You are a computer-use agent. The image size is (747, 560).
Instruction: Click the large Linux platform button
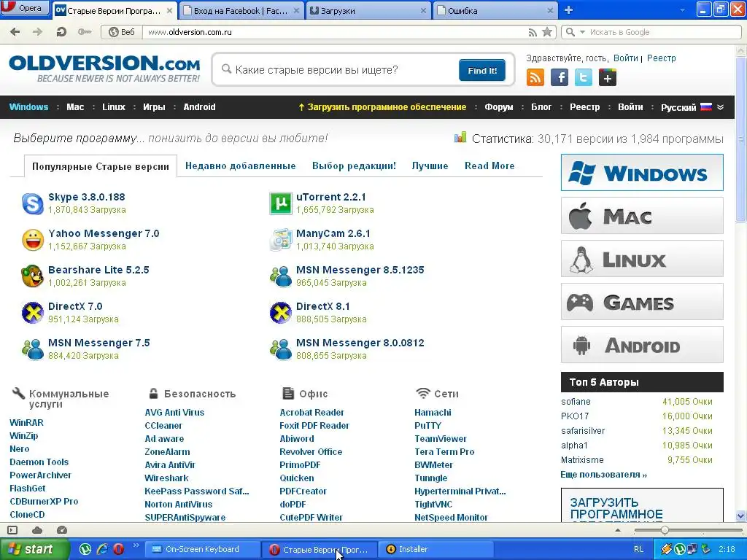(642, 259)
